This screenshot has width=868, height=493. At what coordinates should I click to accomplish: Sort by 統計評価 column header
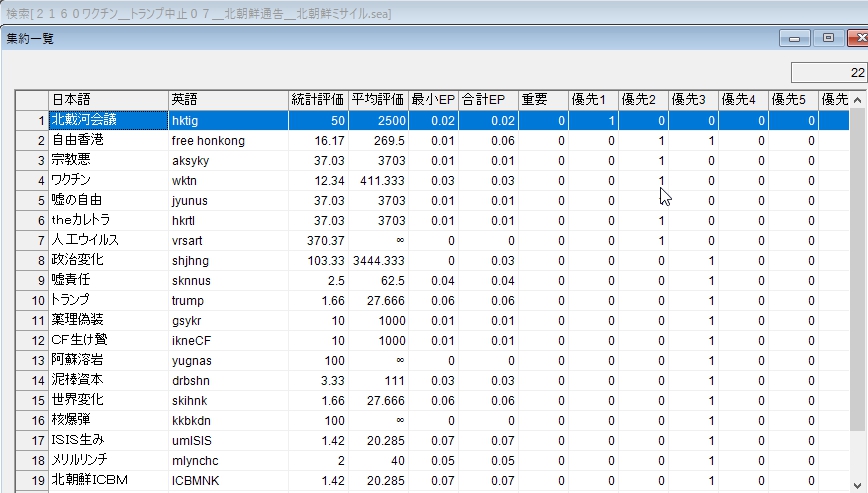click(318, 99)
